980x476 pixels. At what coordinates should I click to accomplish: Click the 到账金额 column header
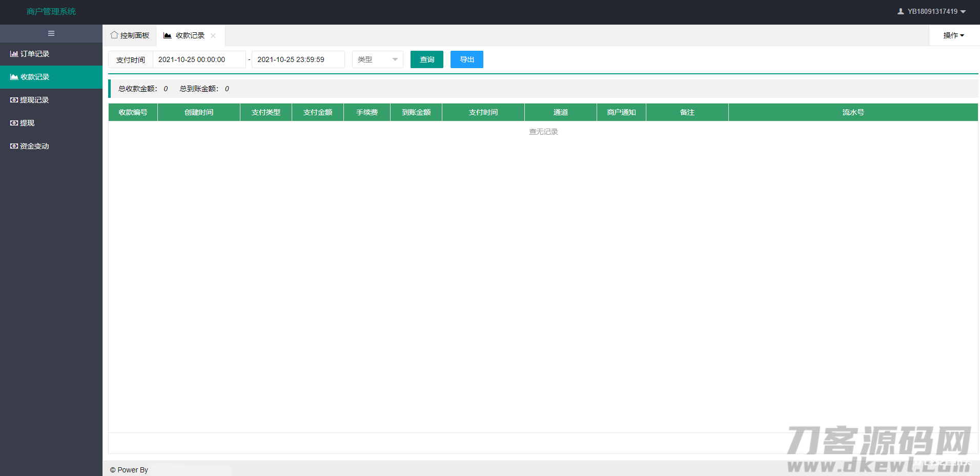click(x=416, y=112)
